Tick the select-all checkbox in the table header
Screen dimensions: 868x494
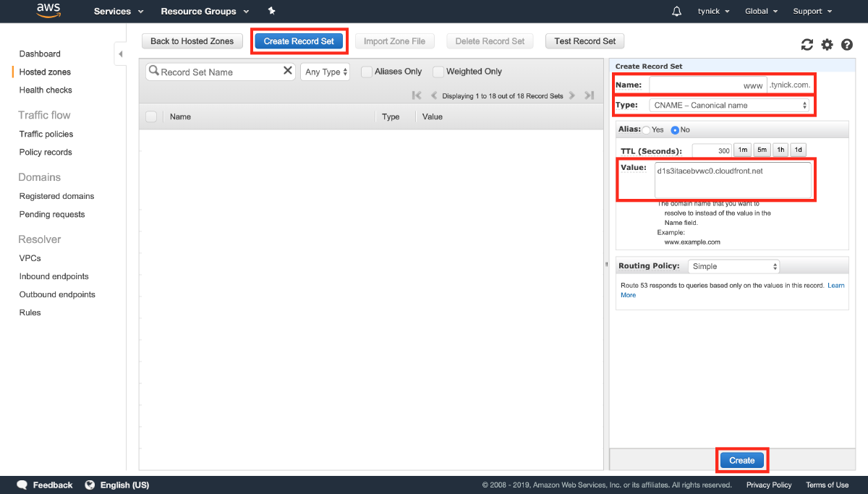pos(151,116)
